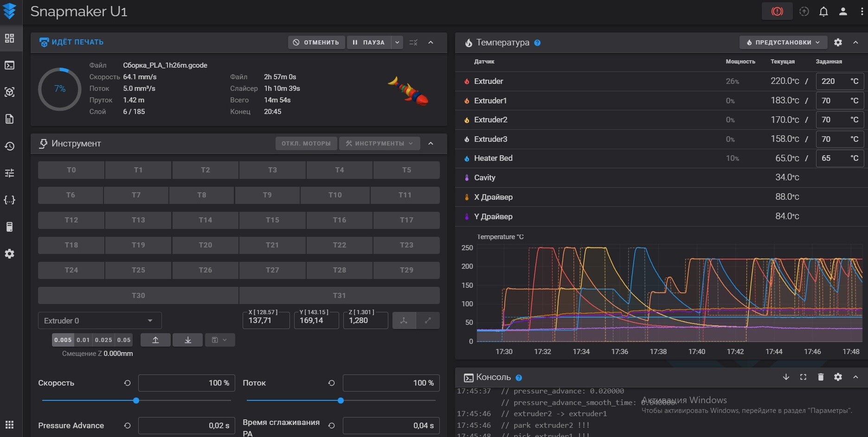Open the print history page in sidebar

[9, 146]
